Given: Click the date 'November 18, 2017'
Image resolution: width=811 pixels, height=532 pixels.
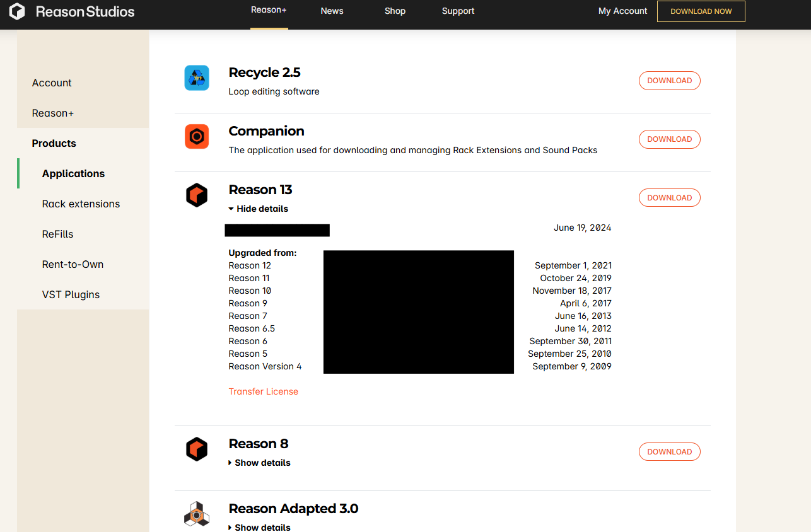Looking at the screenshot, I should [572, 291].
